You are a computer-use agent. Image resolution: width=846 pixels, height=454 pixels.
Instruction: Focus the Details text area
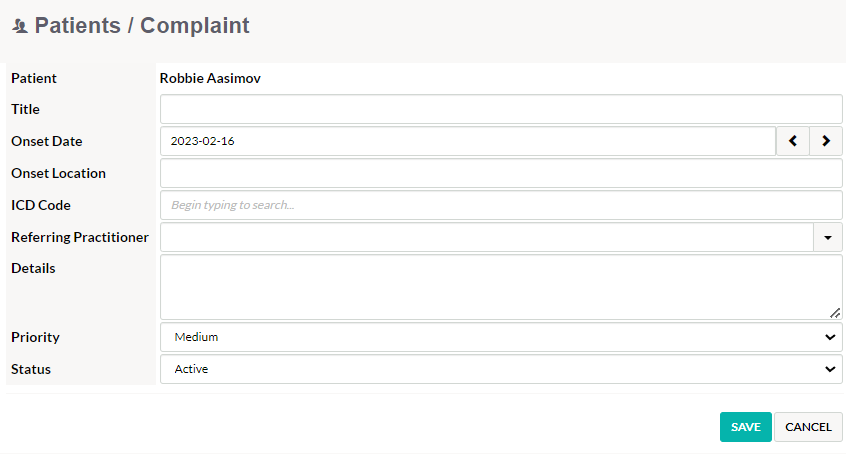(501, 287)
